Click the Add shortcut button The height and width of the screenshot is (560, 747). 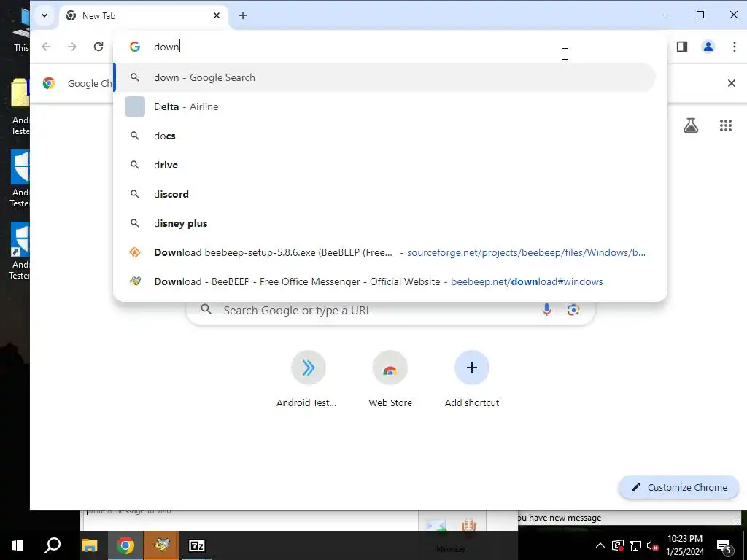click(472, 379)
